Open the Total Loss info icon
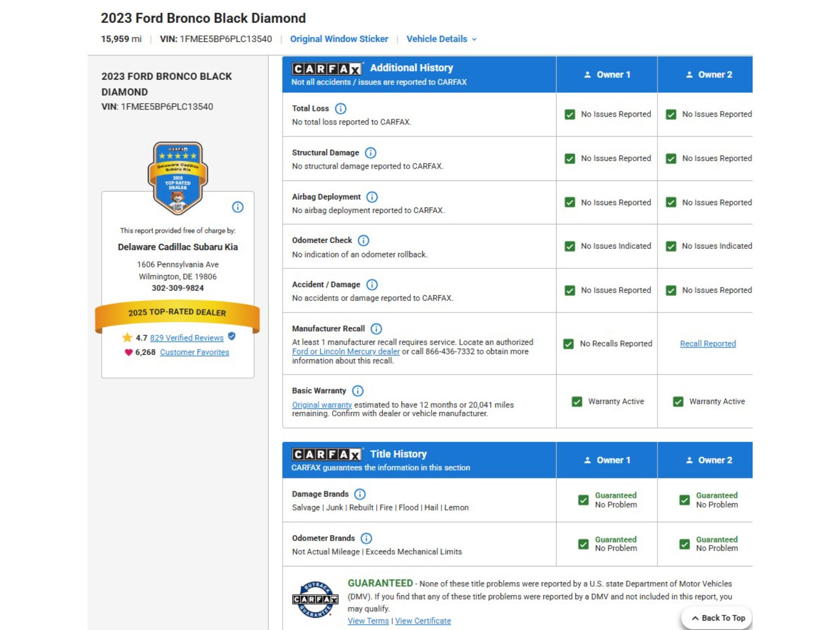 [340, 109]
